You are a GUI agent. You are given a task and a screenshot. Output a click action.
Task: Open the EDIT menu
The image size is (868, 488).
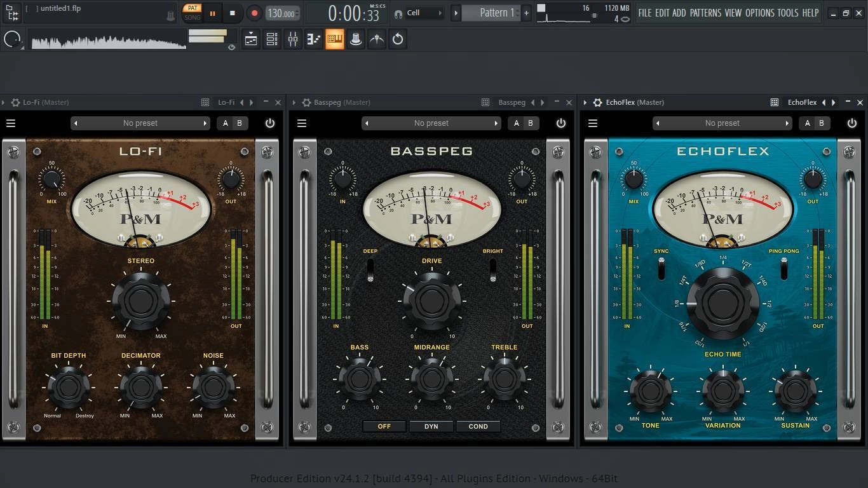coord(662,13)
